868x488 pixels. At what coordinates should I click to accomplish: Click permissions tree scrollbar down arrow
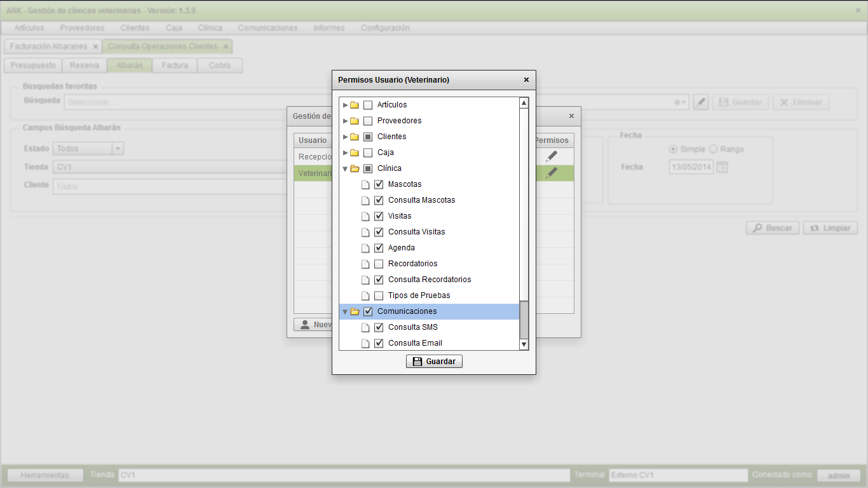pyautogui.click(x=524, y=344)
